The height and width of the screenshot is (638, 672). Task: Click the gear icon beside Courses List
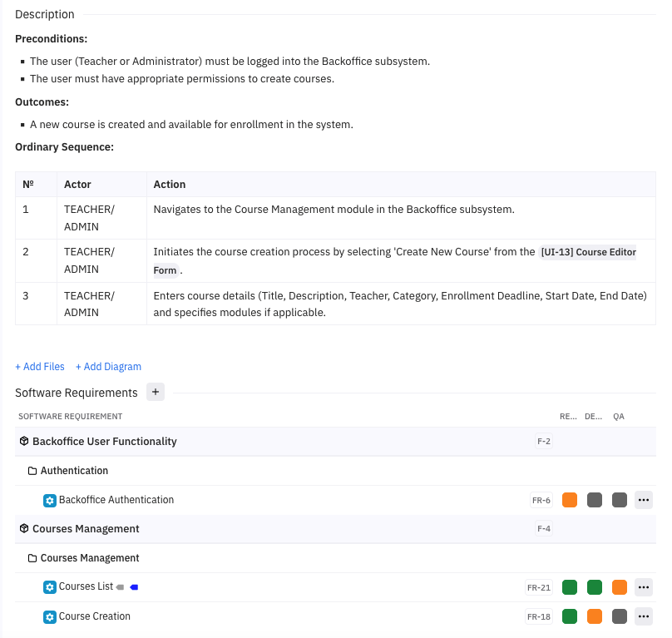pyautogui.click(x=50, y=587)
